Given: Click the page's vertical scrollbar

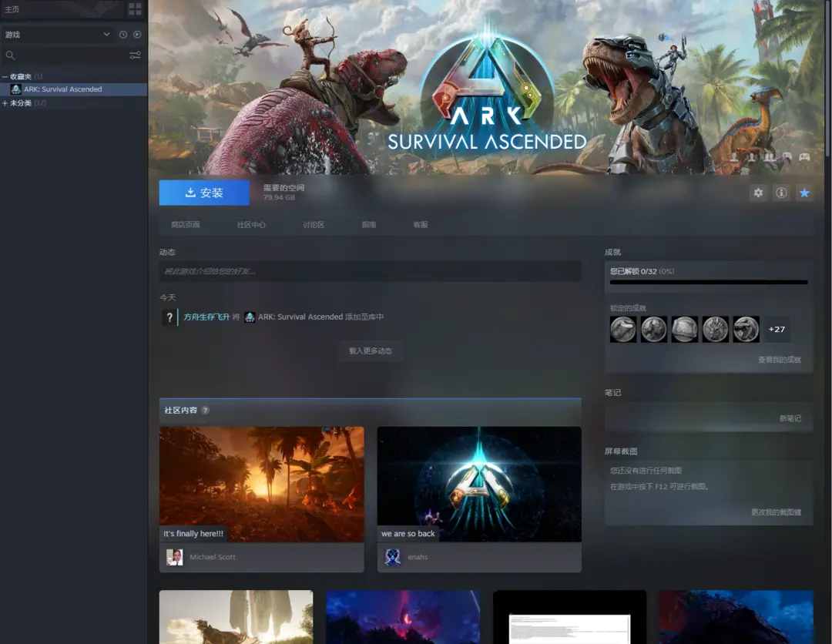Looking at the screenshot, I should 827,79.
